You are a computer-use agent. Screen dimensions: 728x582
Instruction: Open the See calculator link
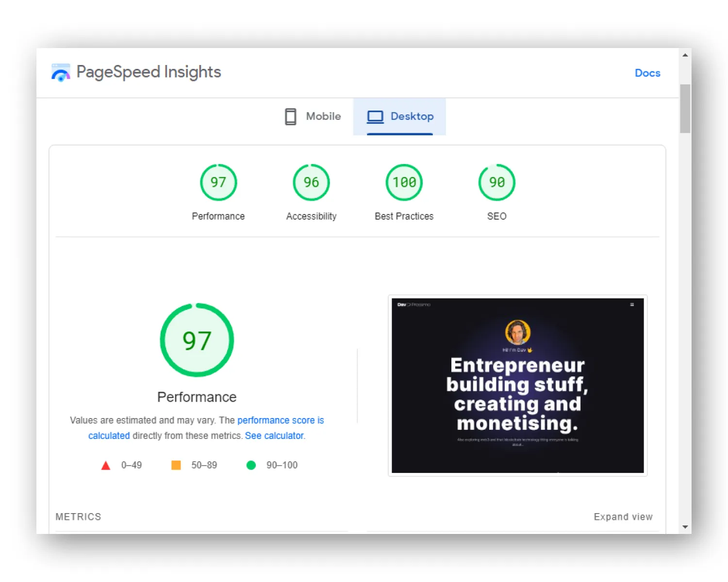pos(274,436)
